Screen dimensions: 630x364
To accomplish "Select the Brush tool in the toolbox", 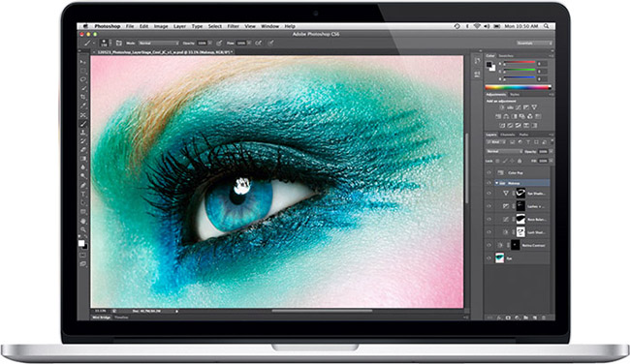I will point(82,124).
